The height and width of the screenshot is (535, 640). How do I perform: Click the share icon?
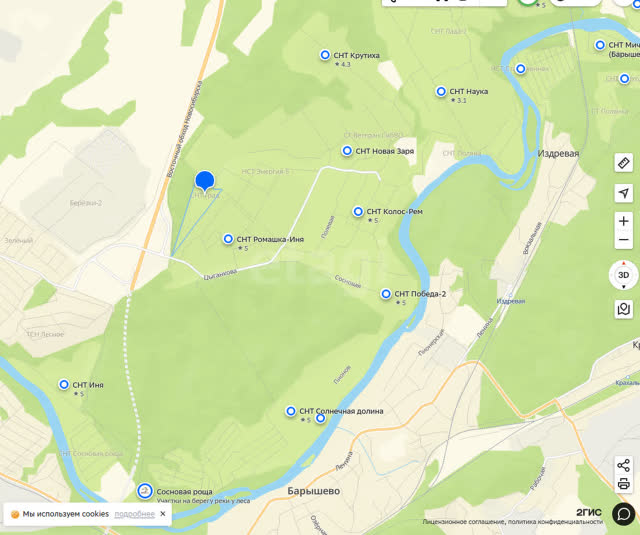(624, 465)
